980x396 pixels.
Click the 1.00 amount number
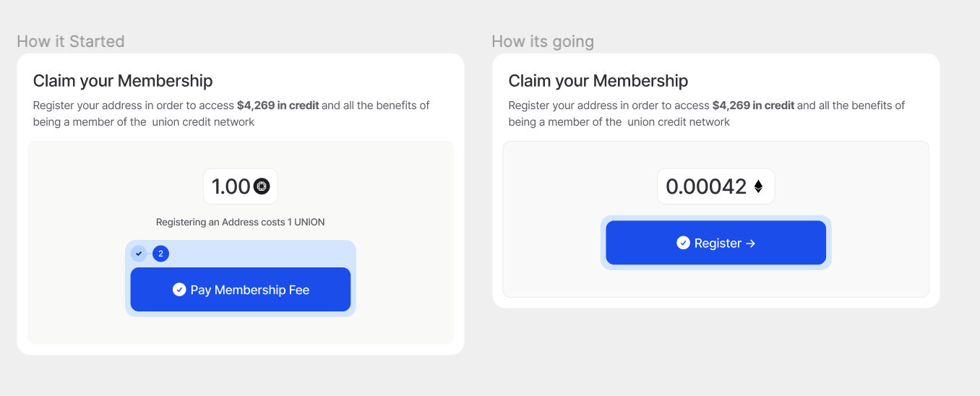(231, 186)
